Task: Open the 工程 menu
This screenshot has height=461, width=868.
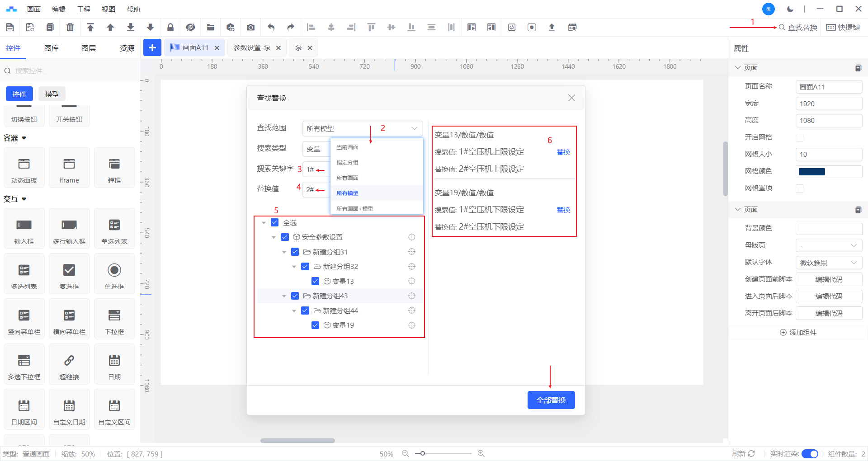Action: pyautogui.click(x=84, y=9)
